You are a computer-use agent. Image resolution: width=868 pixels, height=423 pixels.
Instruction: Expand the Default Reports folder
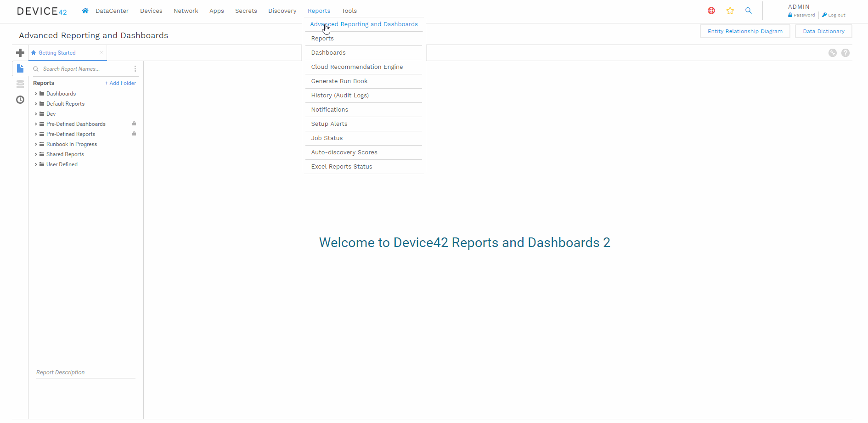pos(36,104)
